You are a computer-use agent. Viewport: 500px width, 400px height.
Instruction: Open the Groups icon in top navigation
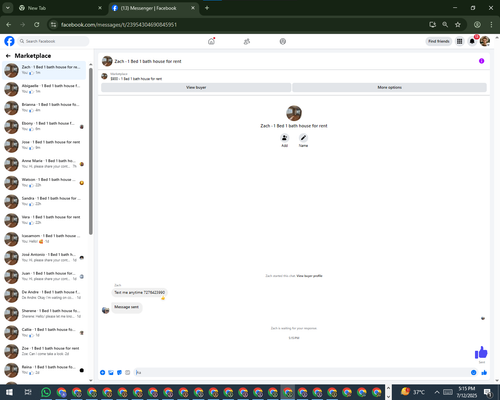[x=283, y=41]
